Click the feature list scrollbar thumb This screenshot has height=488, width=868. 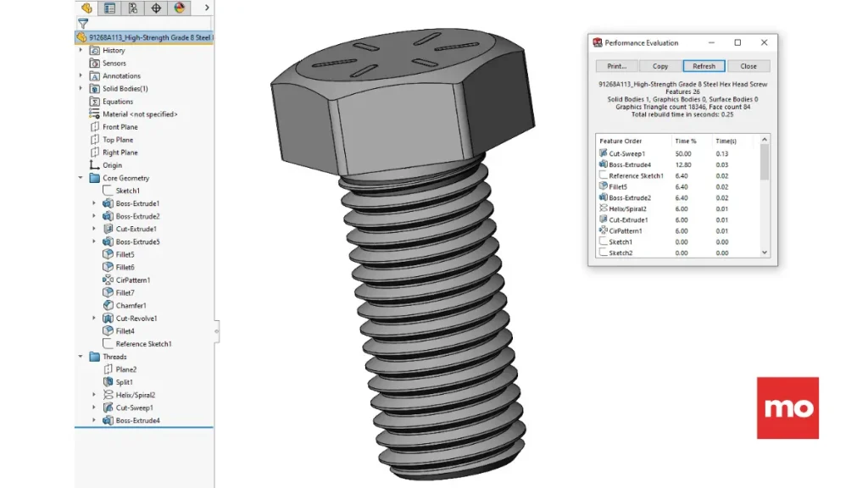765,162
